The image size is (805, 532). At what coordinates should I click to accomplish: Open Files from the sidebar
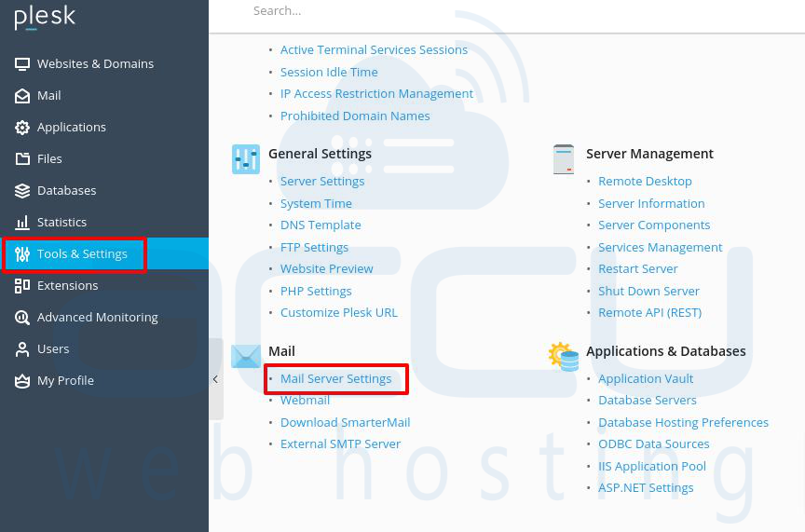pyautogui.click(x=49, y=159)
